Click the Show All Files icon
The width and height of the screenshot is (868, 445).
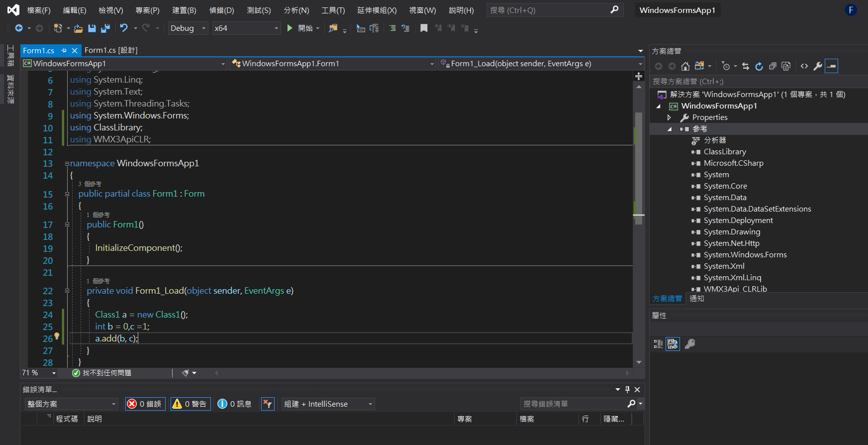(786, 66)
